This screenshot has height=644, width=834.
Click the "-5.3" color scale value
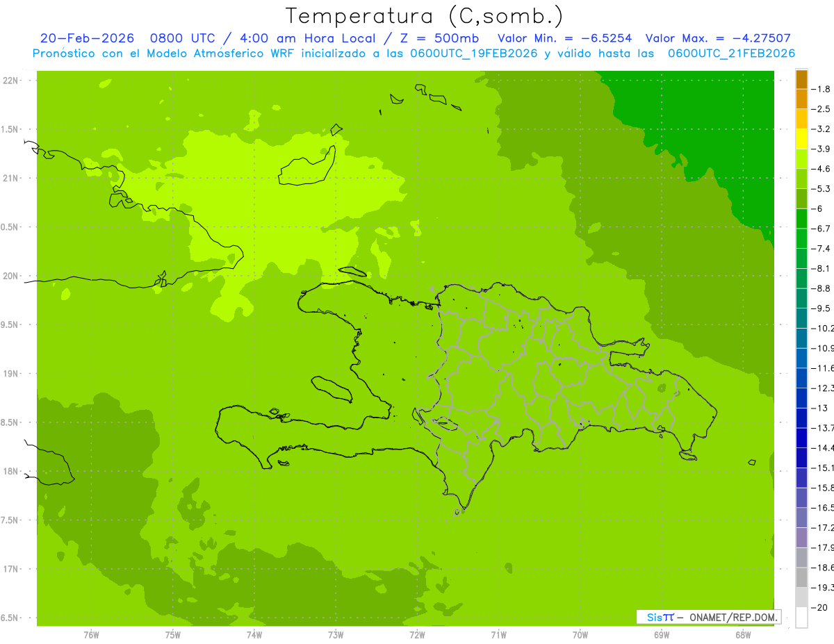pyautogui.click(x=821, y=189)
